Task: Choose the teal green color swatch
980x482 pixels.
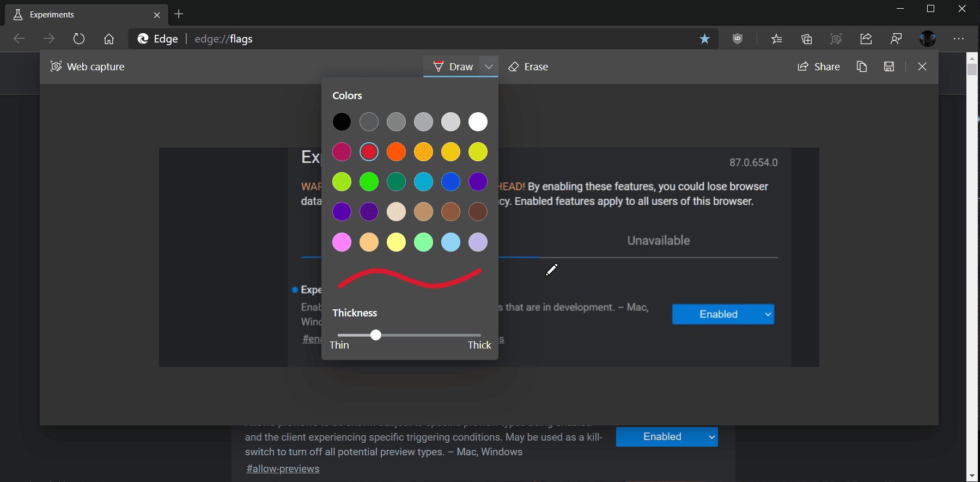Action: [396, 181]
